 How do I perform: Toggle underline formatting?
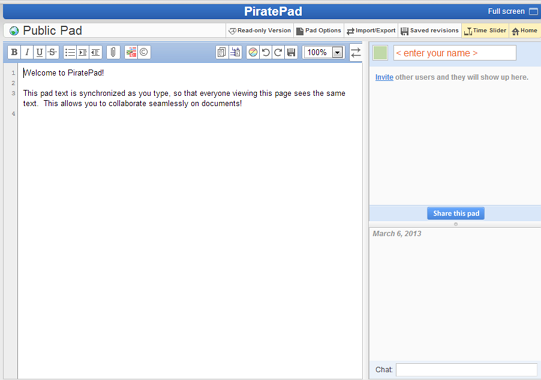(x=40, y=52)
